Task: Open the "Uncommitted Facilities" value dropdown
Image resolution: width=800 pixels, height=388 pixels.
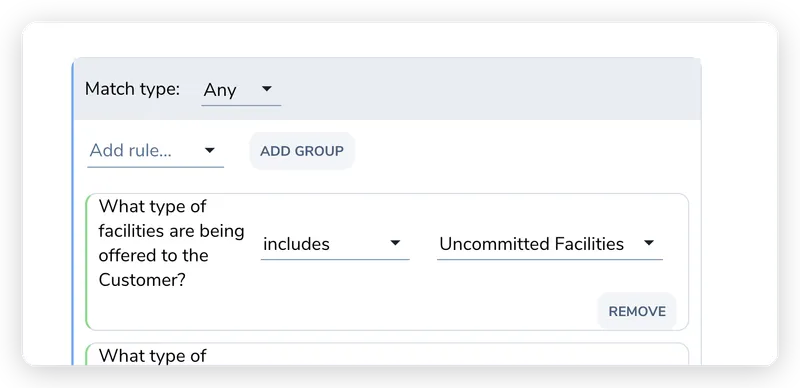Action: [x=549, y=245]
